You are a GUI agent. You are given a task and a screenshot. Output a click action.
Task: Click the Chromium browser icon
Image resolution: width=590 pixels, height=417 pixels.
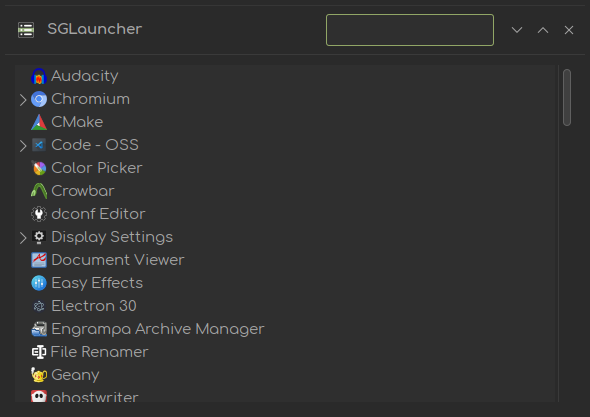(39, 99)
